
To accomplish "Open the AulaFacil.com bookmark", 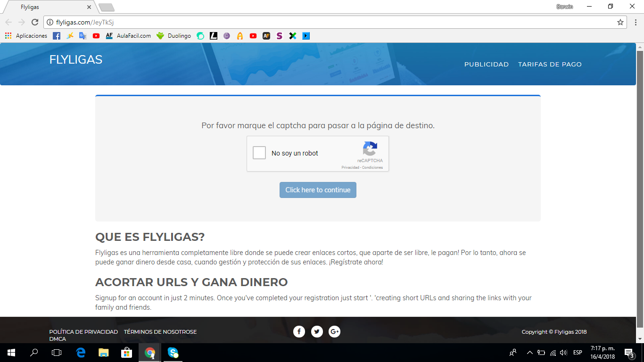I will point(128,36).
